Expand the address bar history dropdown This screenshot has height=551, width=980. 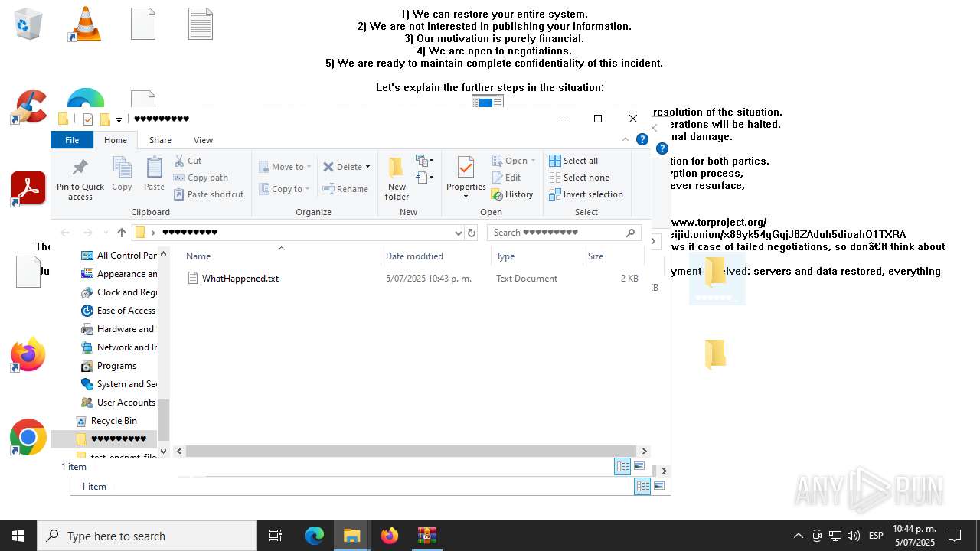point(458,233)
